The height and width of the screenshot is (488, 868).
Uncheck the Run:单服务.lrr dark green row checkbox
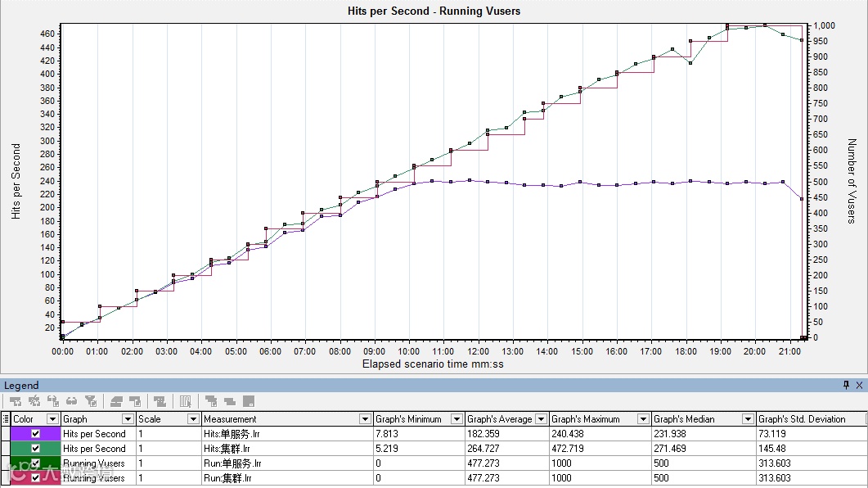tap(35, 463)
